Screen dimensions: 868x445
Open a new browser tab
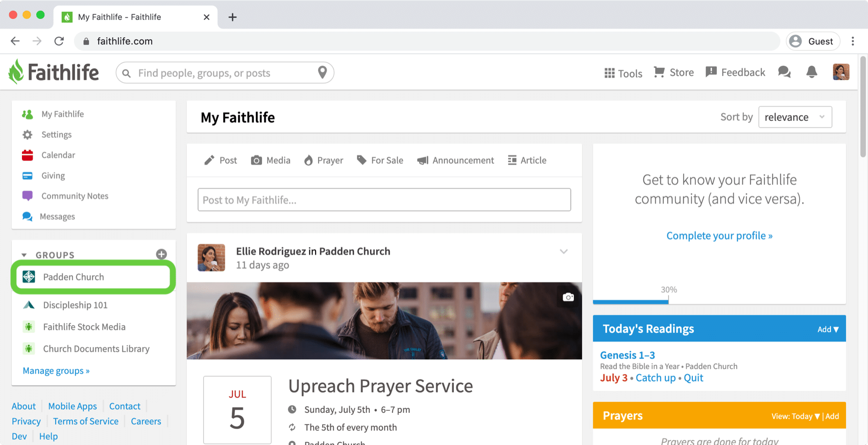pyautogui.click(x=232, y=17)
